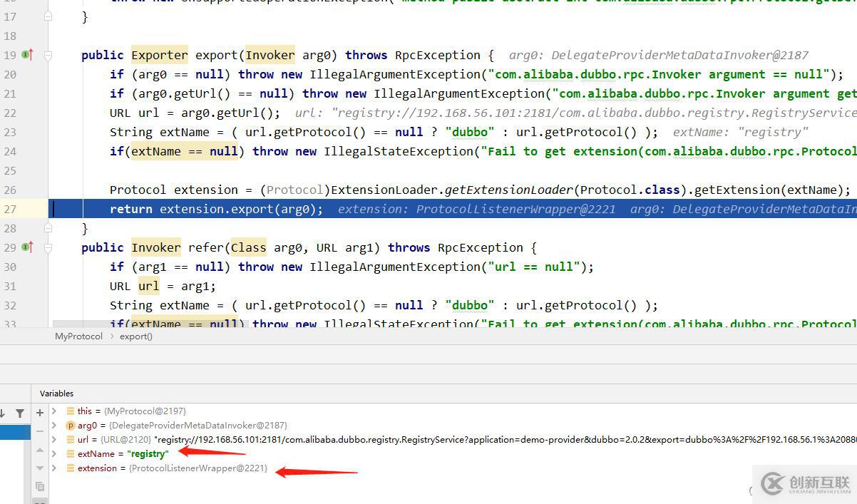Viewport: 857px width, 504px height.
Task: Expand the 'this' variable node
Action: click(55, 411)
